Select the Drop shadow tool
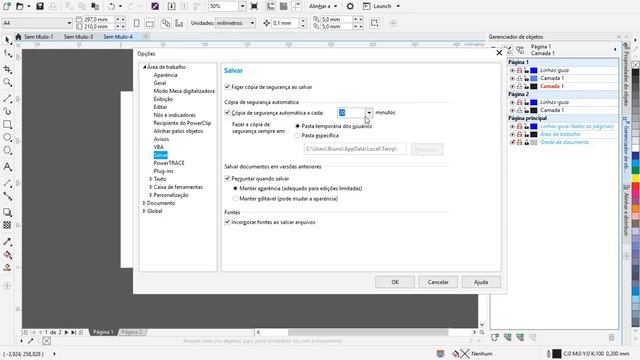This screenshot has width=640, height=360. point(7,212)
